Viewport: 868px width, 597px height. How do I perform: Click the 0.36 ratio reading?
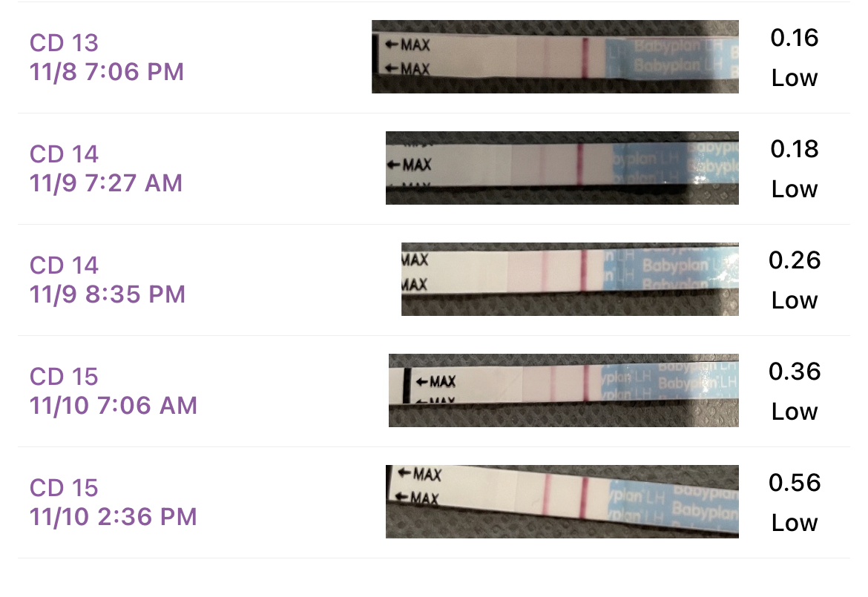[x=795, y=372]
